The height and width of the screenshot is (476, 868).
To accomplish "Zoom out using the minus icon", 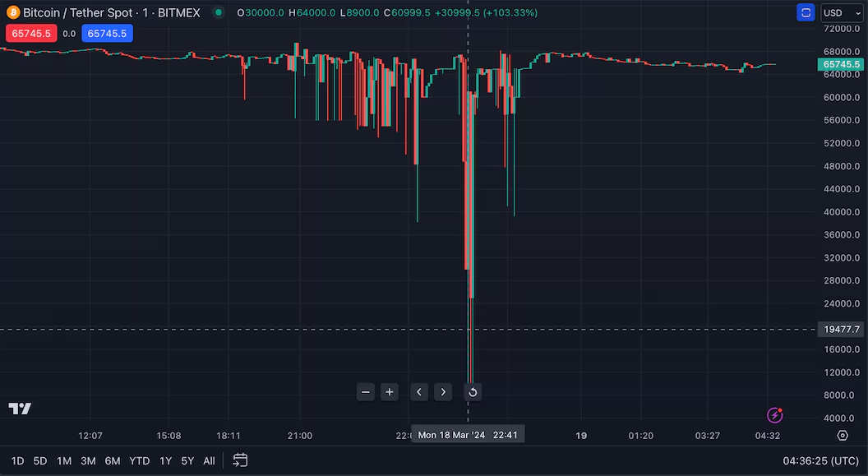I will pyautogui.click(x=365, y=392).
